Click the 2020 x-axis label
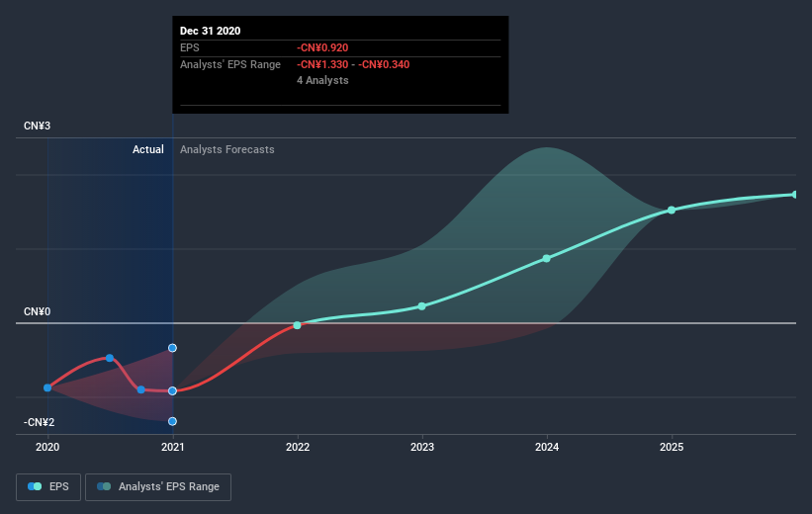This screenshot has height=514, width=812. pyautogui.click(x=47, y=447)
